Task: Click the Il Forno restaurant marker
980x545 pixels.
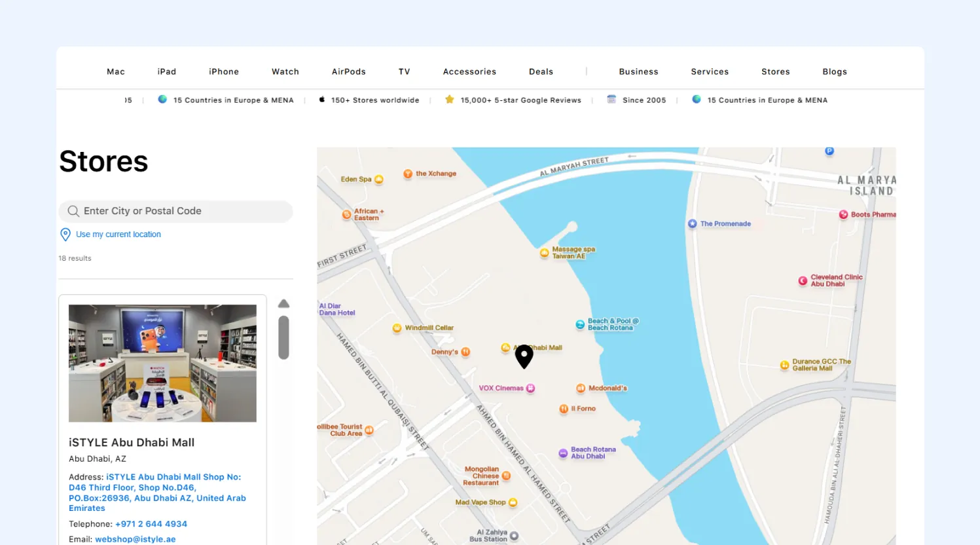Action: click(563, 409)
